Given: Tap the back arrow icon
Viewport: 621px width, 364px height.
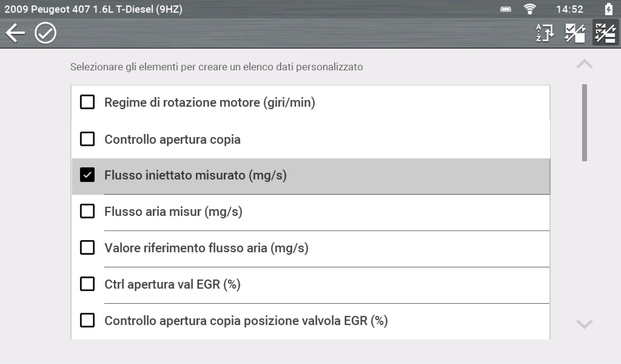Looking at the screenshot, I should 15,33.
